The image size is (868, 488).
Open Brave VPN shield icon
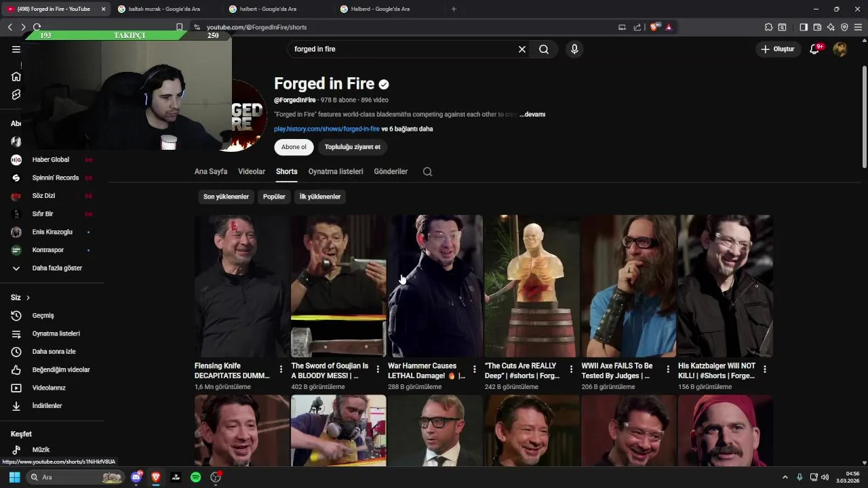(844, 27)
